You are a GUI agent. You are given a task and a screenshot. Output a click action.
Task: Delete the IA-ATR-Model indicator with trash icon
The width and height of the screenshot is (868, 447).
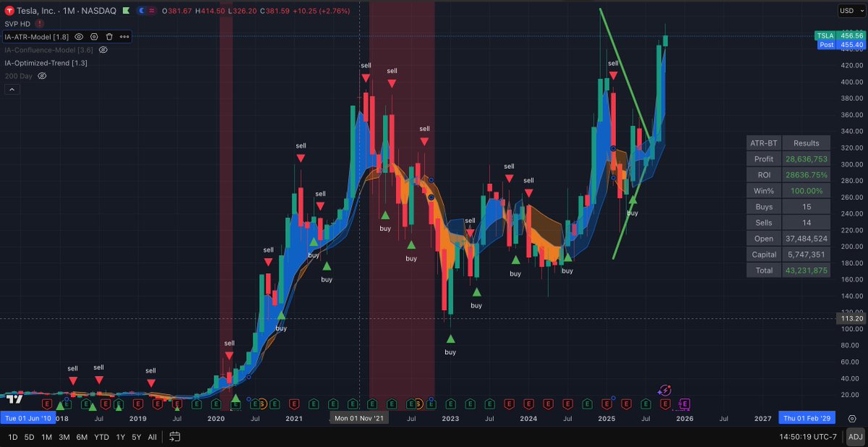[x=109, y=36]
